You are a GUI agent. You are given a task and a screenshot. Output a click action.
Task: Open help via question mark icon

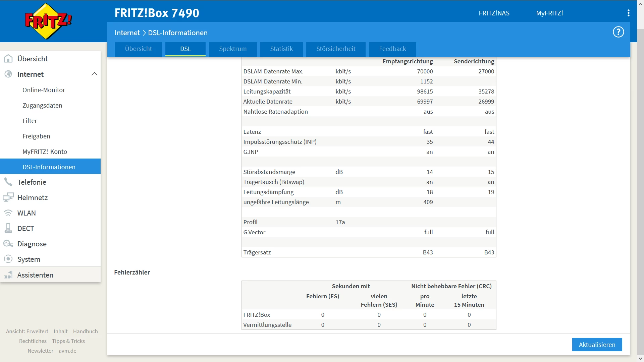[618, 32]
